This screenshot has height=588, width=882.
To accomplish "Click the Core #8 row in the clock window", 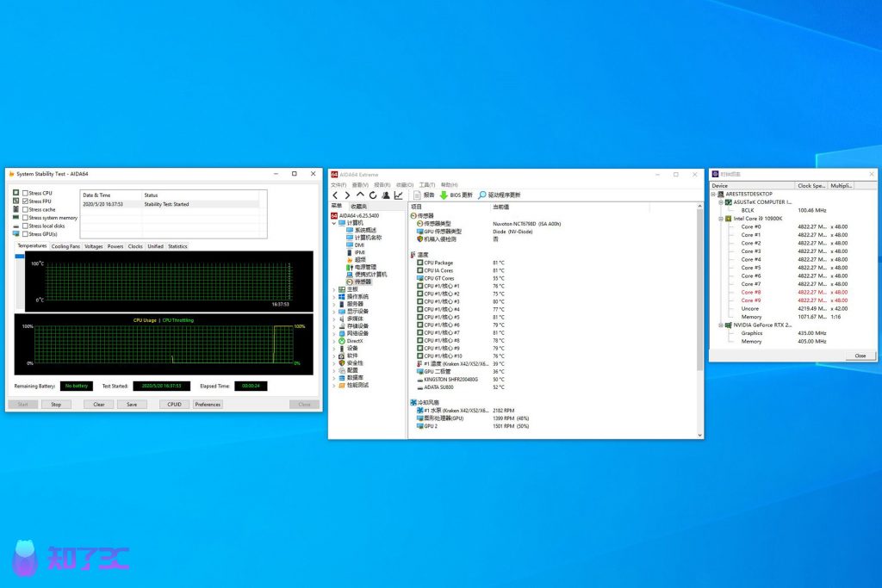I will 794,293.
